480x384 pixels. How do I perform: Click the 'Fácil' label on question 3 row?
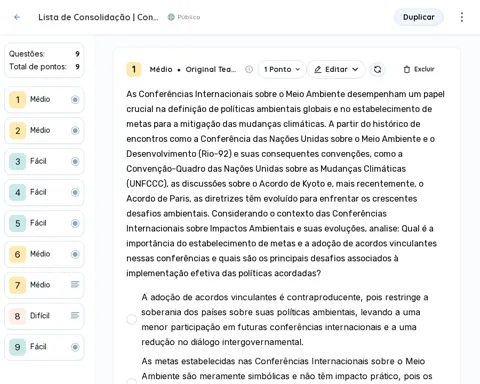pyautogui.click(x=38, y=161)
